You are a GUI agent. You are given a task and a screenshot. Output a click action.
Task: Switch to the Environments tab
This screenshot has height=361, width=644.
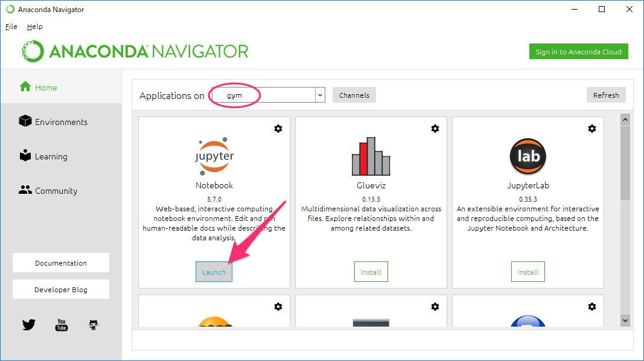click(60, 122)
